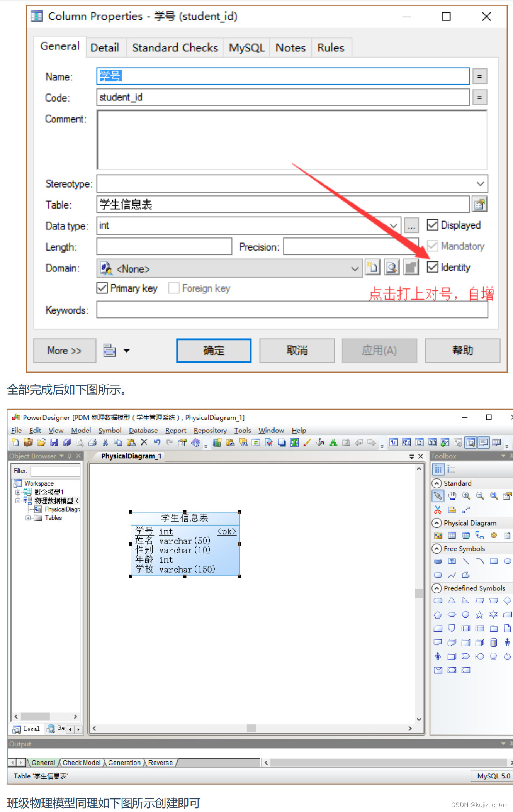Switch Toolbox to list view icon
Viewport: 513px width, 812px height.
click(452, 470)
